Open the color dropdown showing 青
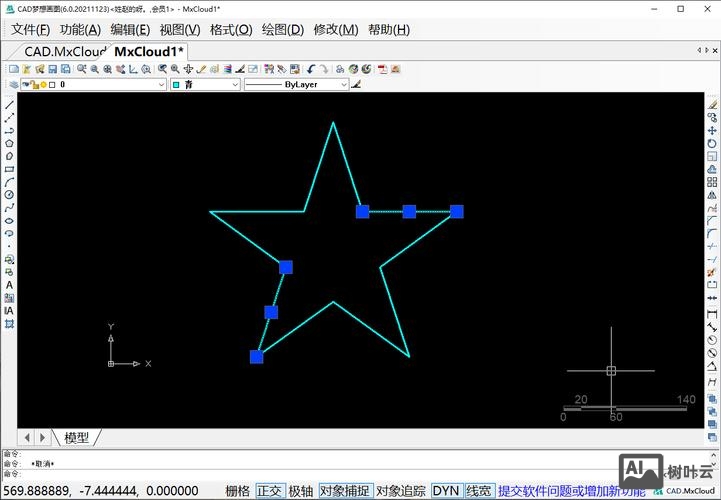The image size is (721, 500). tap(235, 86)
